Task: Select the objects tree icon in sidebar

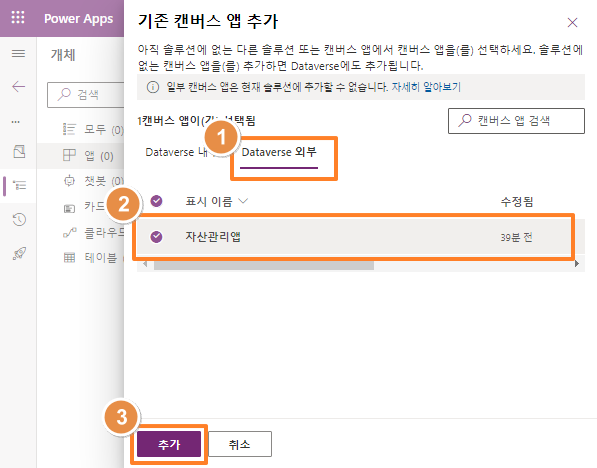Action: click(19, 185)
